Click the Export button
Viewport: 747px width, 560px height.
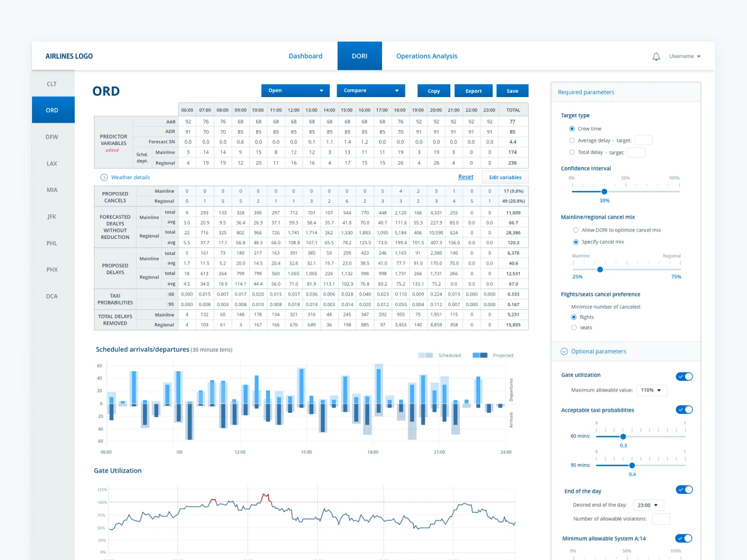(473, 91)
